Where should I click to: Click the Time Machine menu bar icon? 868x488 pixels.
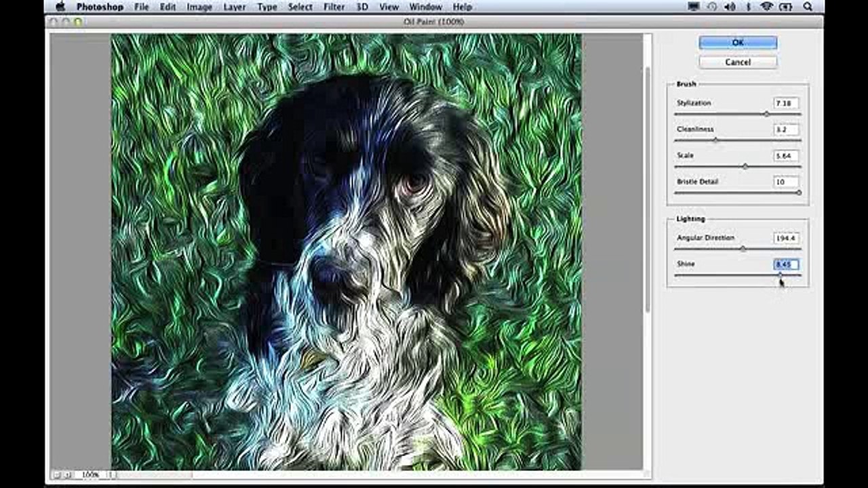[x=712, y=7]
